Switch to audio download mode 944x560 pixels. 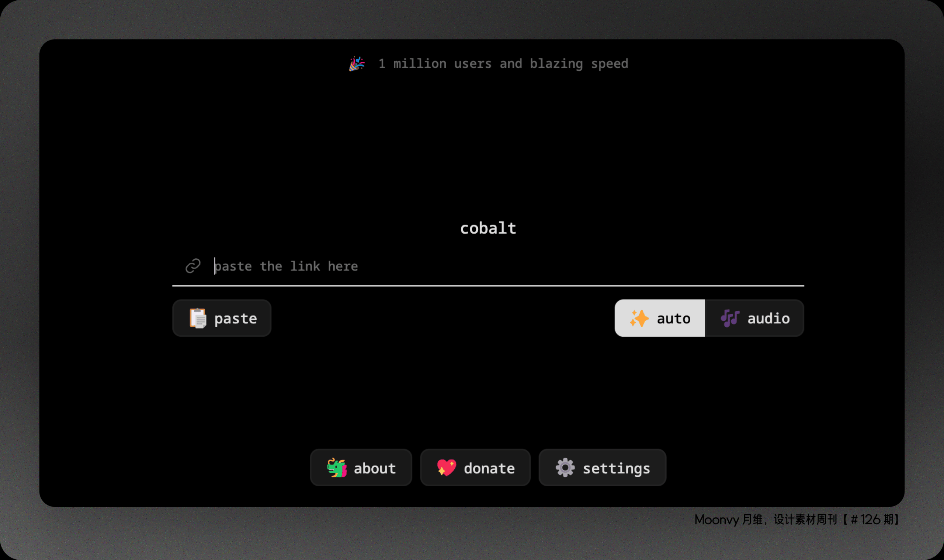[x=754, y=318]
